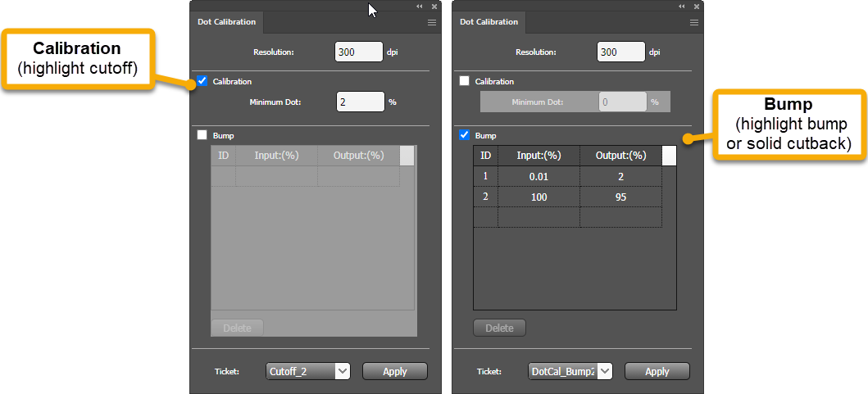Open the Cutoff_2 ticket dropdown

point(343,371)
